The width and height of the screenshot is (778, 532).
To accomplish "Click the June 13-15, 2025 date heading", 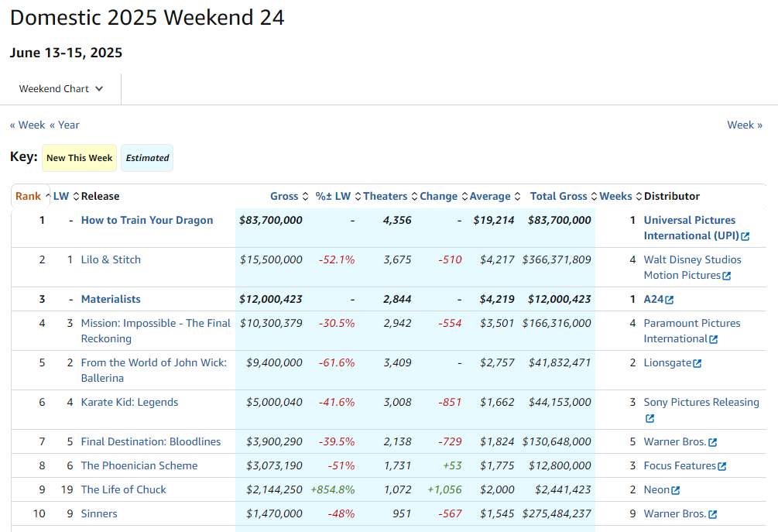I will coord(66,53).
